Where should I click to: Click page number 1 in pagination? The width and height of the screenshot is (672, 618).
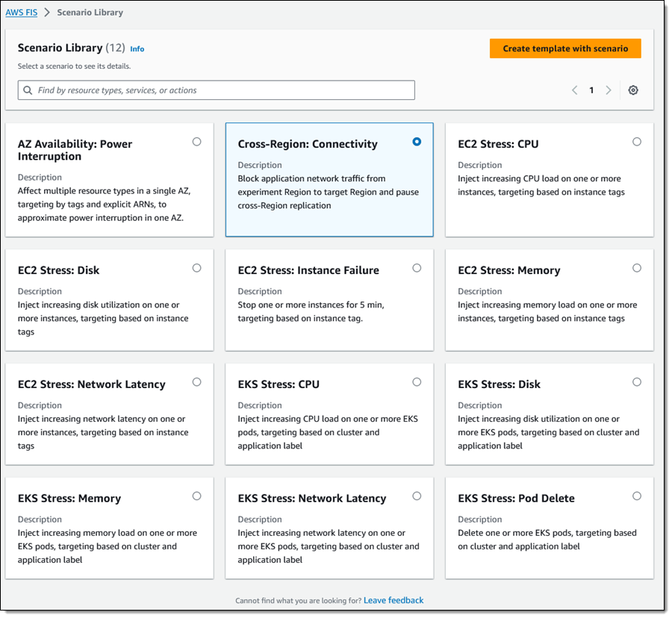pos(591,90)
